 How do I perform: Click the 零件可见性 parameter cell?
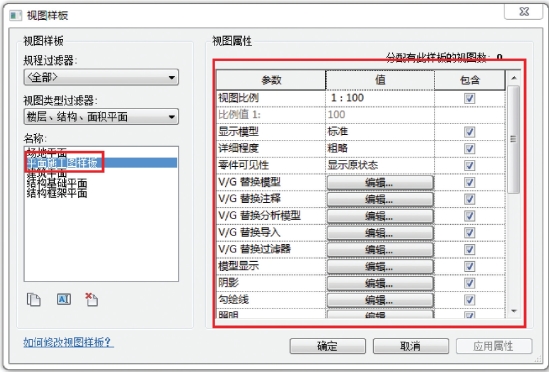pyautogui.click(x=271, y=165)
